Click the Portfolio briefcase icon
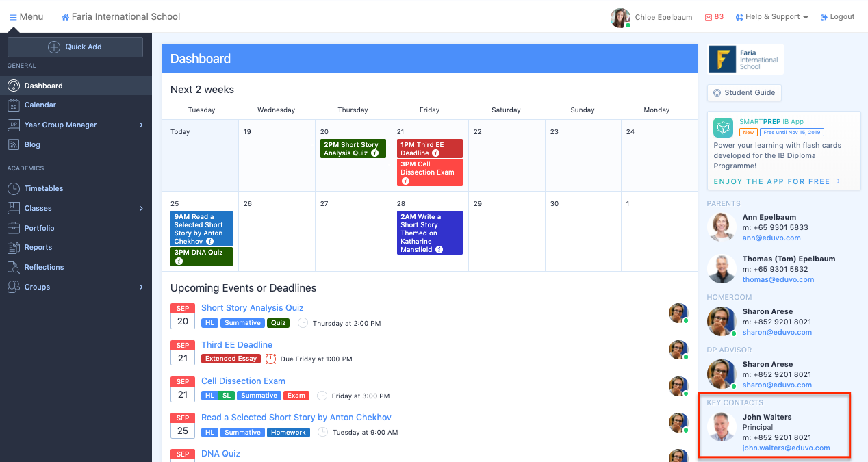The height and width of the screenshot is (462, 868). tap(14, 229)
